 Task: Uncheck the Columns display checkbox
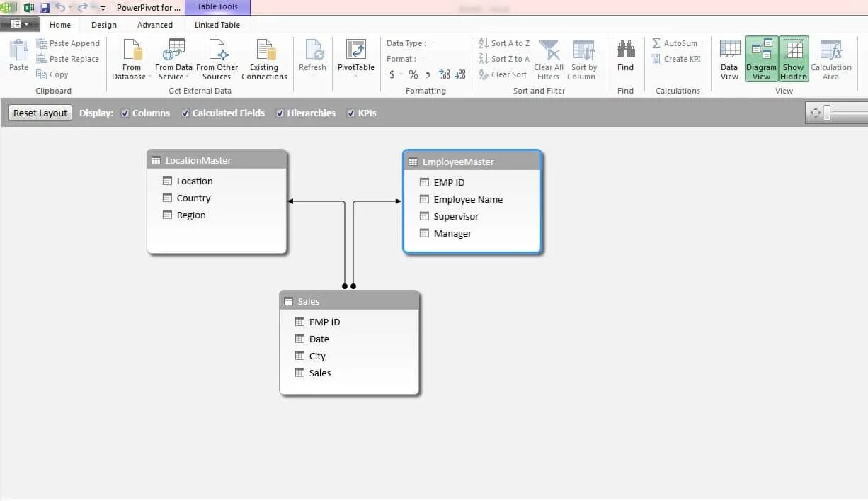125,113
